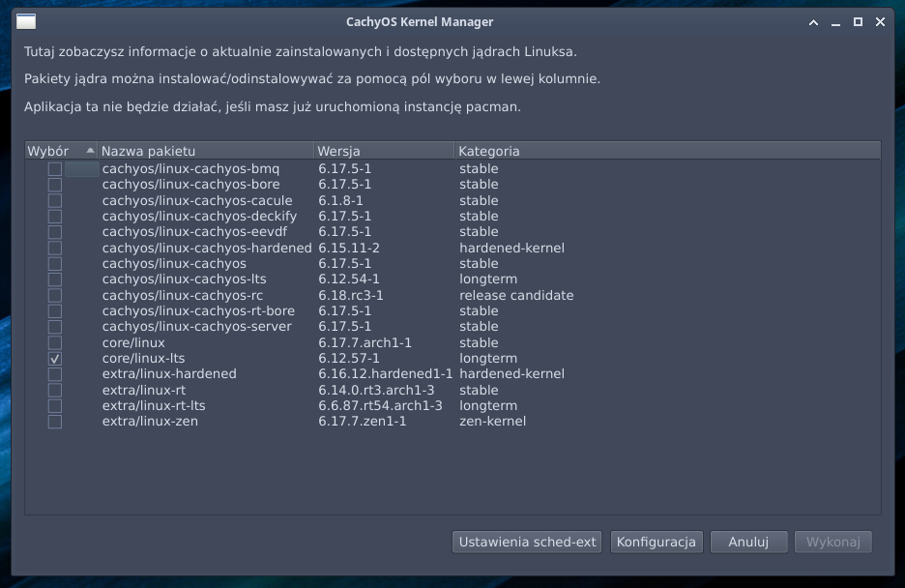Cancel with the Anuluj button
Image resolution: width=905 pixels, height=588 pixels.
748,542
